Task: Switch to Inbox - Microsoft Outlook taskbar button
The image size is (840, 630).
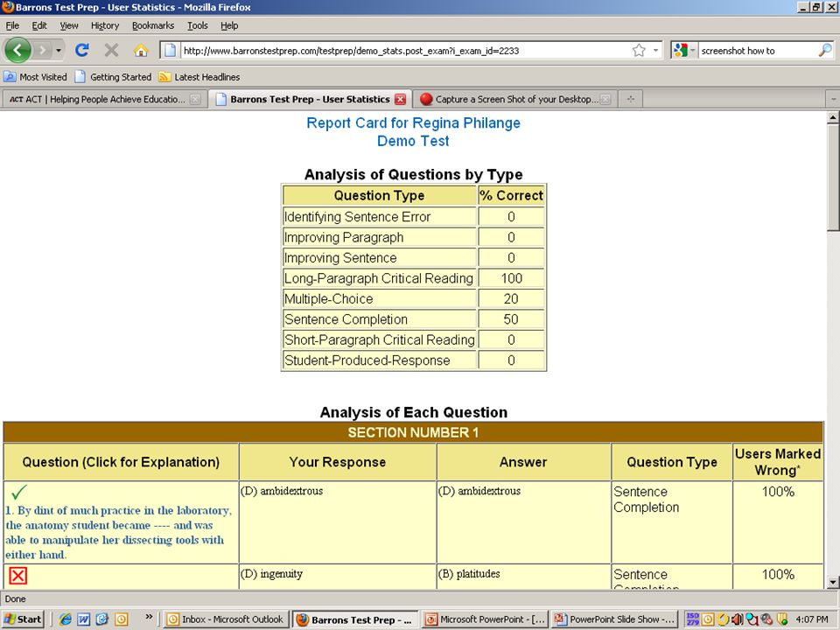Action: (226, 619)
